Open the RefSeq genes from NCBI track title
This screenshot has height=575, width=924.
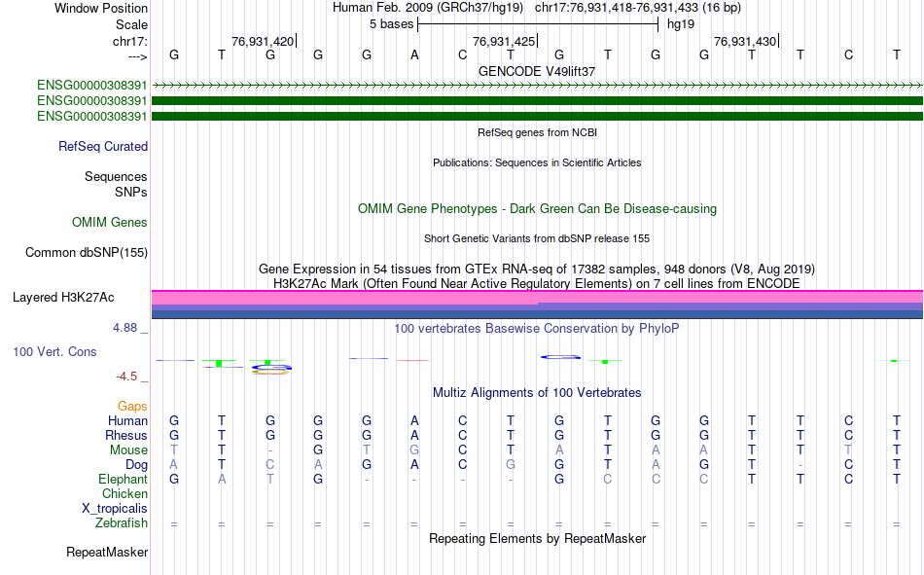(537, 132)
